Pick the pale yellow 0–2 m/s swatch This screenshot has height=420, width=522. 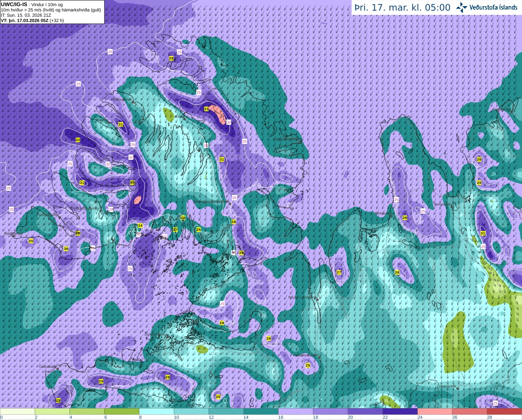[x=18, y=411]
